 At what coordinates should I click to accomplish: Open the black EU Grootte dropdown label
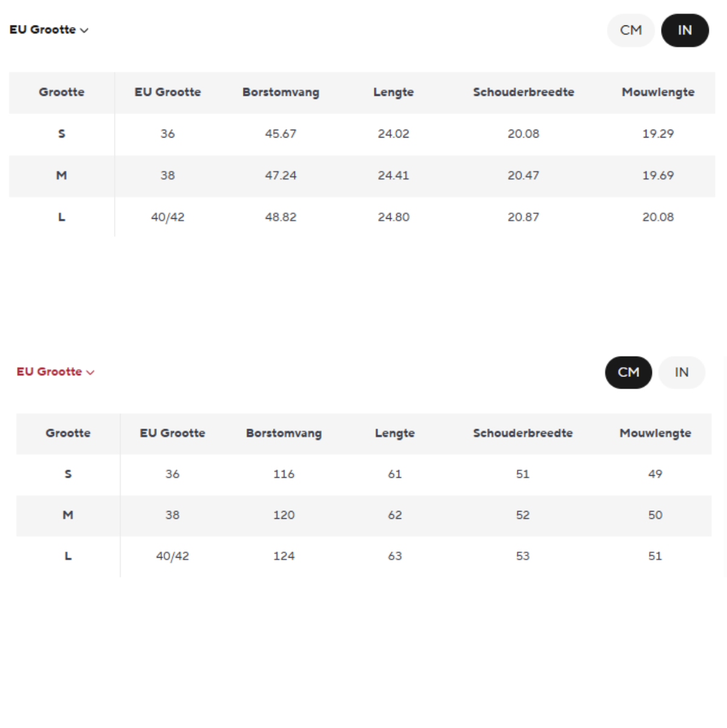click(42, 30)
